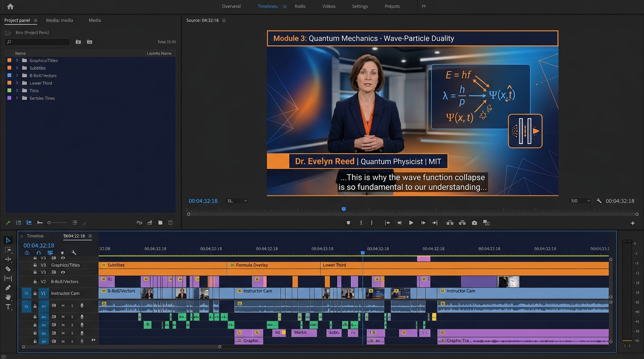Play the program monitor

[x=411, y=223]
